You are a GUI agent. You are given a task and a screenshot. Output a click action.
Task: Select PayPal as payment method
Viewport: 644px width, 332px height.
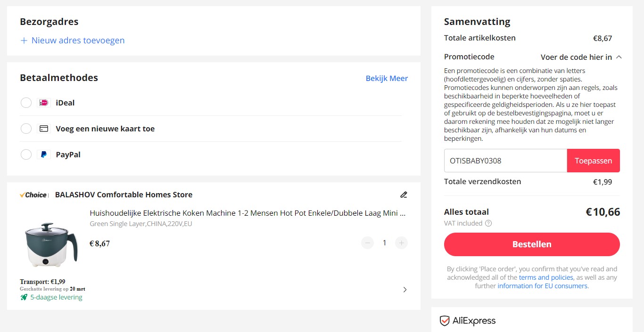click(x=26, y=154)
